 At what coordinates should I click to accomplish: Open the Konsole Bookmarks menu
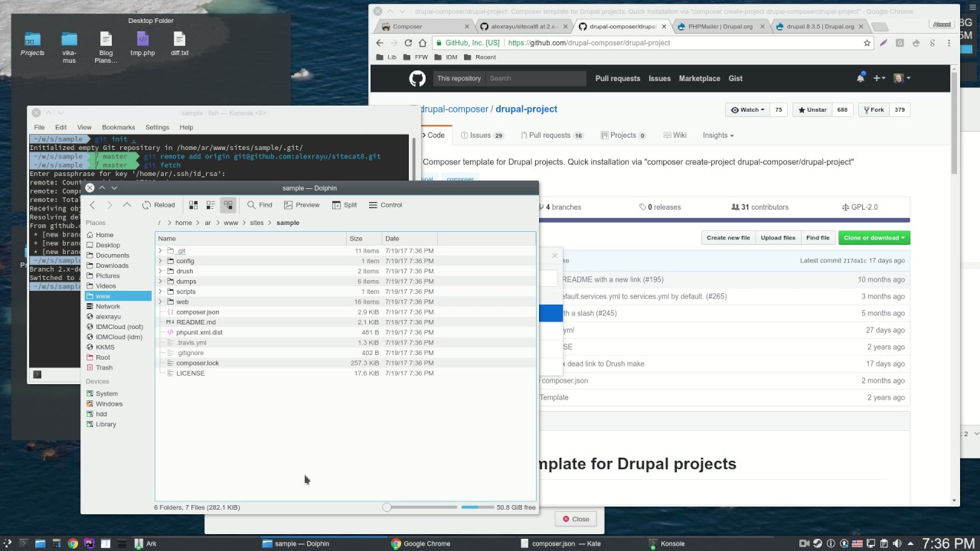click(x=119, y=127)
